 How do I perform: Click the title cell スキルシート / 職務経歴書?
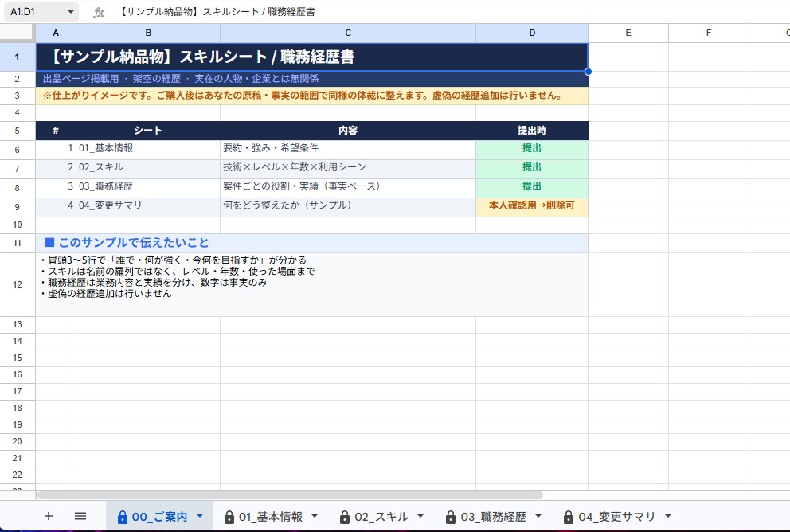[x=312, y=57]
